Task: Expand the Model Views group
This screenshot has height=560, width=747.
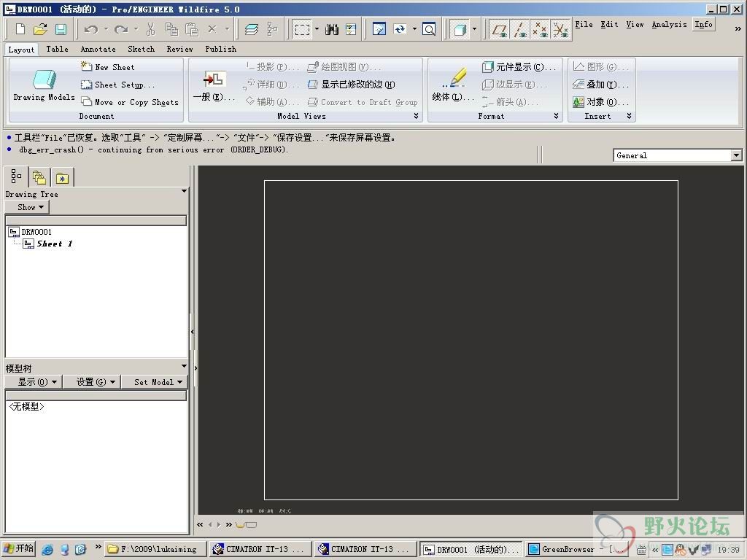Action: point(416,116)
